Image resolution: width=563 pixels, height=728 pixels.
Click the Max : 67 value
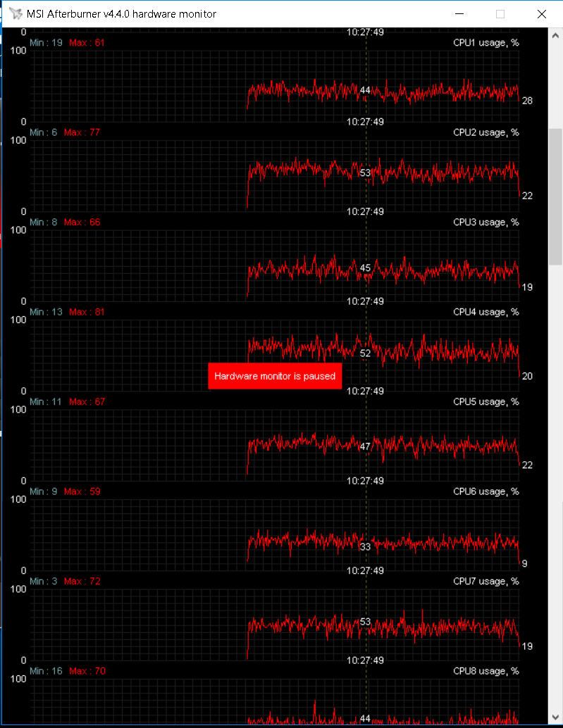click(87, 401)
